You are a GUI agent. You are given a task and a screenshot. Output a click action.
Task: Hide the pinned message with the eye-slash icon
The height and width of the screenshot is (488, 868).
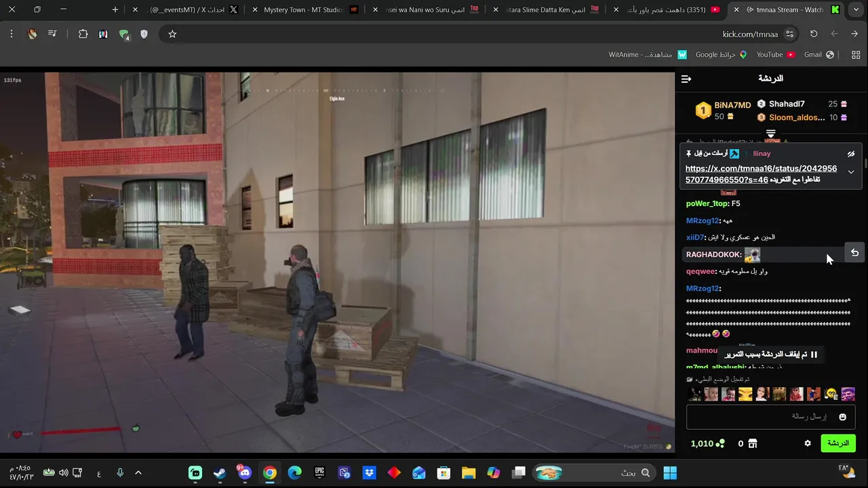851,154
